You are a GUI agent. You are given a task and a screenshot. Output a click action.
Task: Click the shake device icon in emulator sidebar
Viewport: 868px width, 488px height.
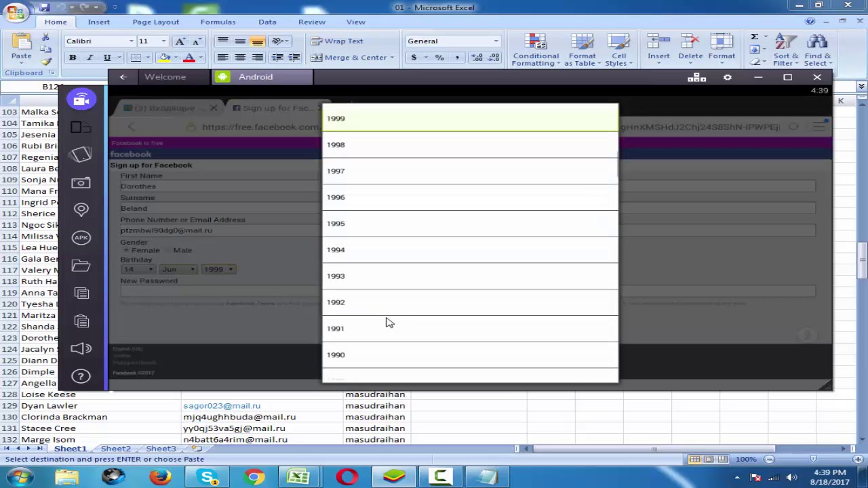point(81,155)
